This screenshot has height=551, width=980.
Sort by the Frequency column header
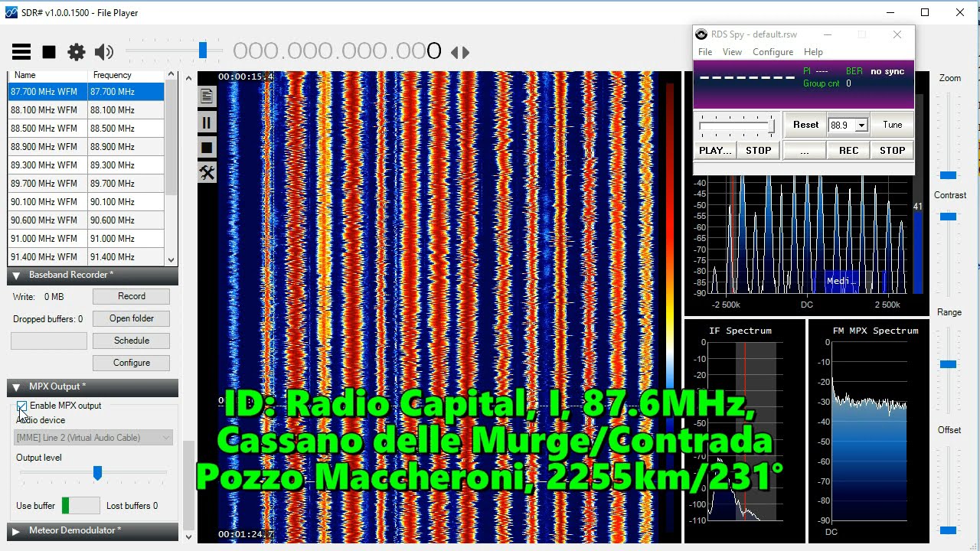(x=126, y=75)
